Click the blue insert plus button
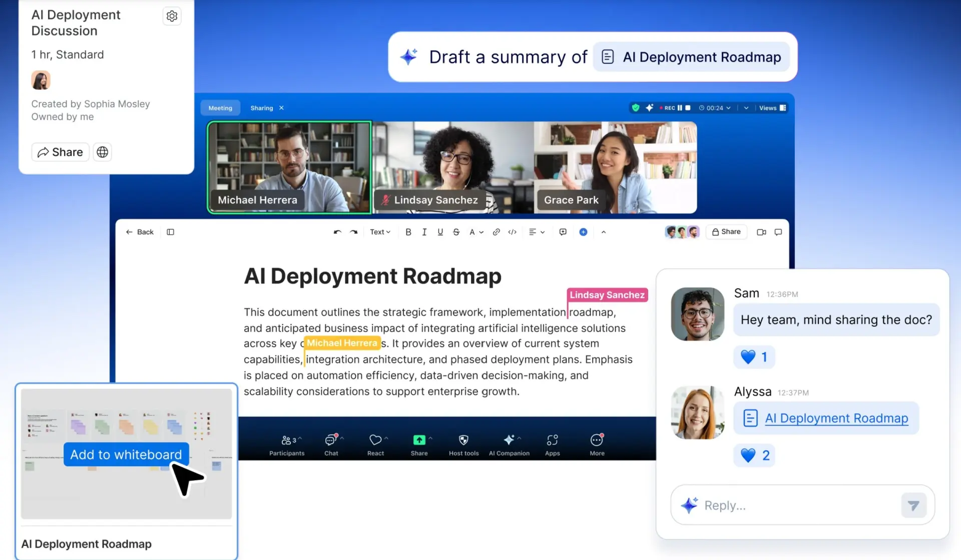Screen dimensions: 961x560 (583, 232)
